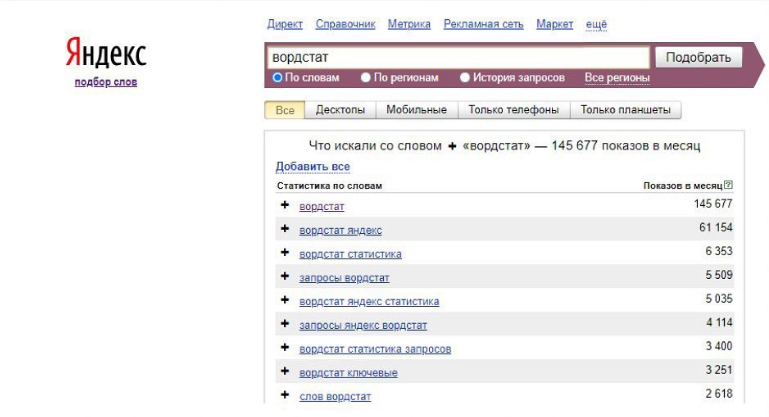Open the Рекламная сеть link

[484, 24]
